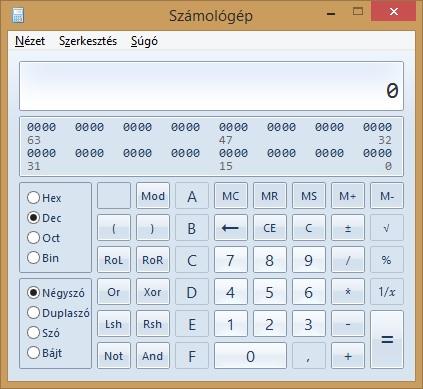The height and width of the screenshot is (389, 423).
Task: Select the Oct number base
Action: (x=43, y=238)
